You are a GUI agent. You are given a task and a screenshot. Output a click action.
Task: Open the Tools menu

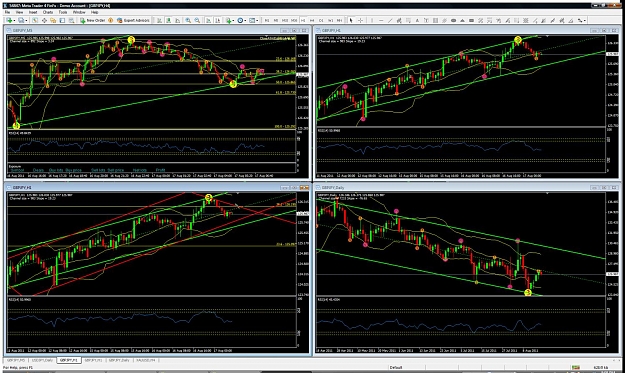[x=63, y=12]
